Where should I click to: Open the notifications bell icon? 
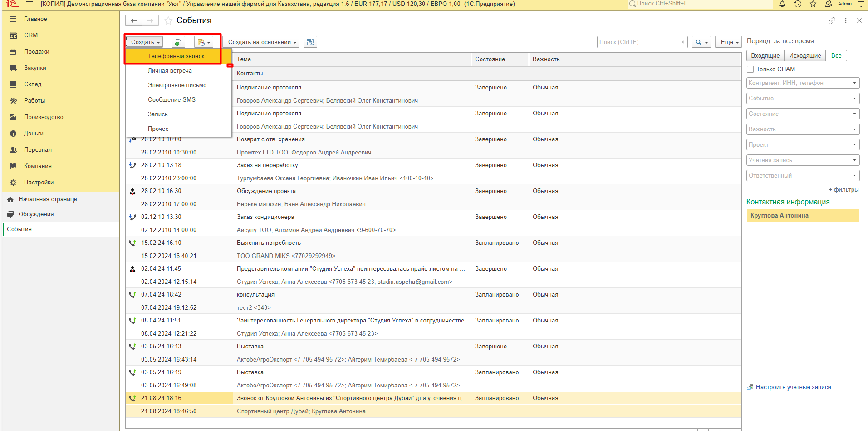[x=782, y=4]
